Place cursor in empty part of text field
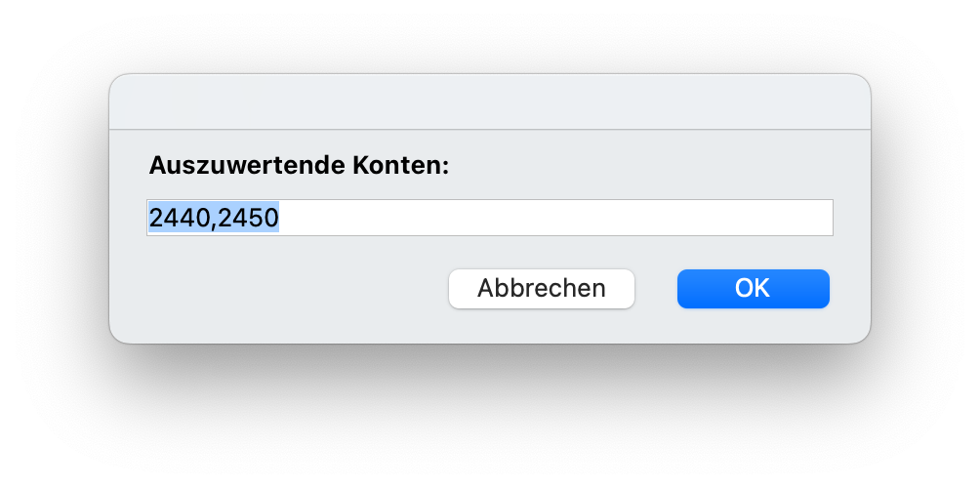The width and height of the screenshot is (980, 488). click(556, 218)
